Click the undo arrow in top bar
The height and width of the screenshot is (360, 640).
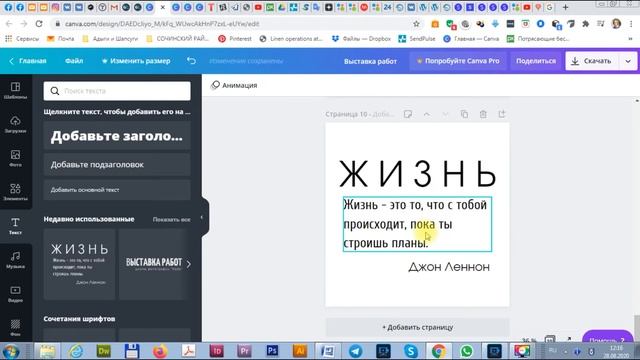[x=191, y=61]
